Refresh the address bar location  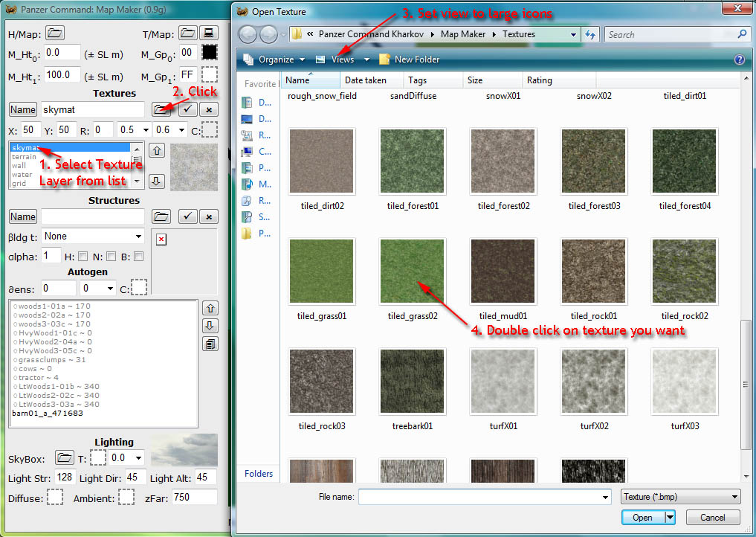[590, 34]
